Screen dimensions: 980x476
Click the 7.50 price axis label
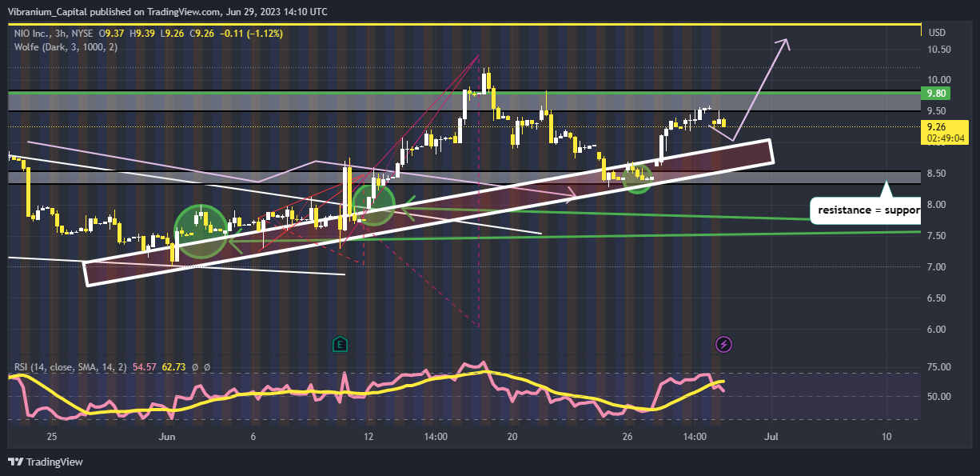938,236
